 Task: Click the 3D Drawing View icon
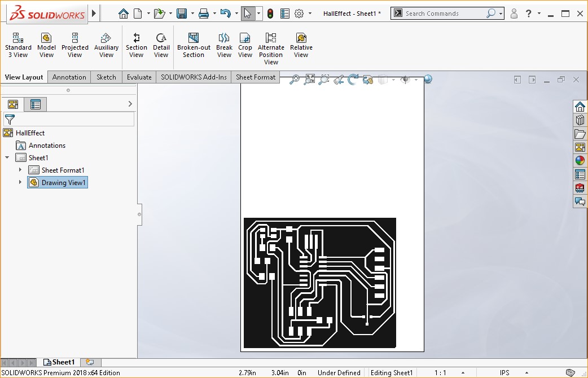[x=368, y=80]
